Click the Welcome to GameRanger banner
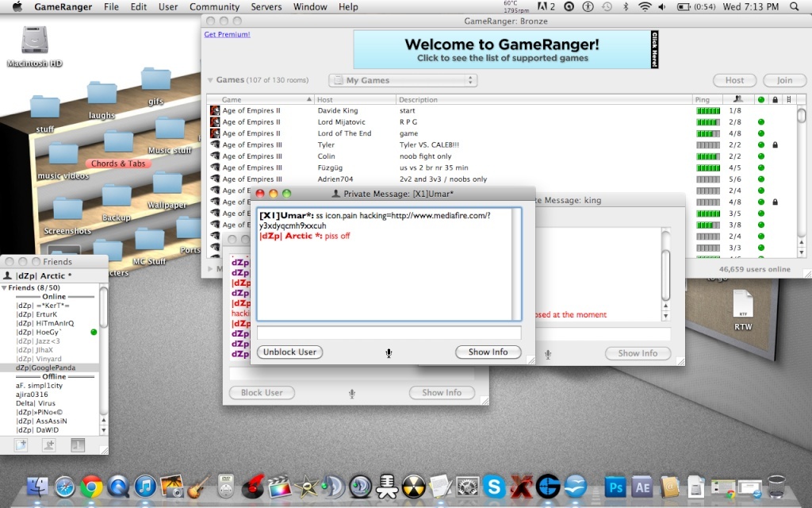Viewport: 812px width, 508px height. (505, 50)
